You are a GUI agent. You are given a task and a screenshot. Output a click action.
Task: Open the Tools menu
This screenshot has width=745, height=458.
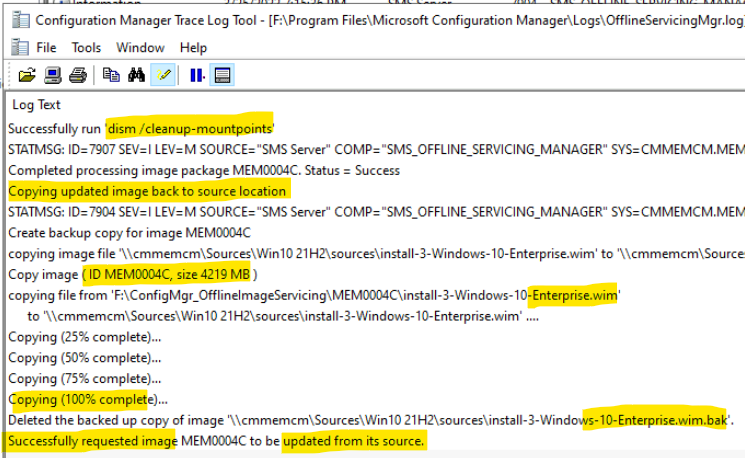[x=86, y=48]
